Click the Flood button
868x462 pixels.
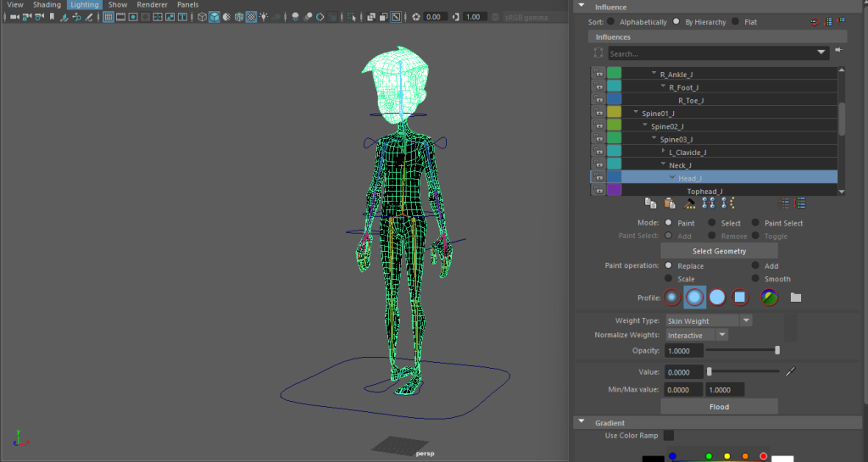pos(719,407)
